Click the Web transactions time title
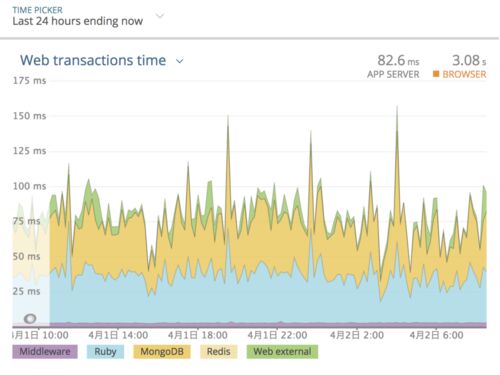This screenshot has height=375, width=500. pyautogui.click(x=93, y=60)
